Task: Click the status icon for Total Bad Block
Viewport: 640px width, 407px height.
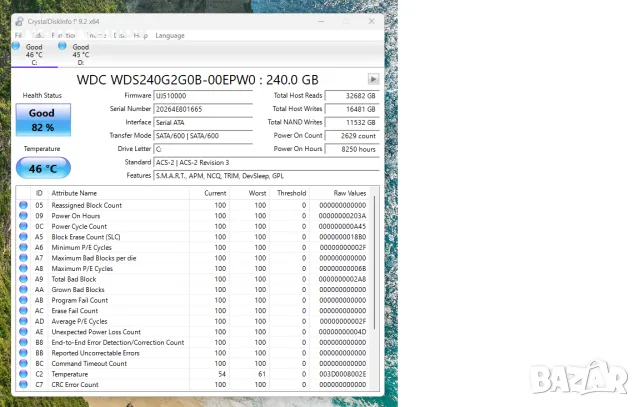Action: coord(23,279)
